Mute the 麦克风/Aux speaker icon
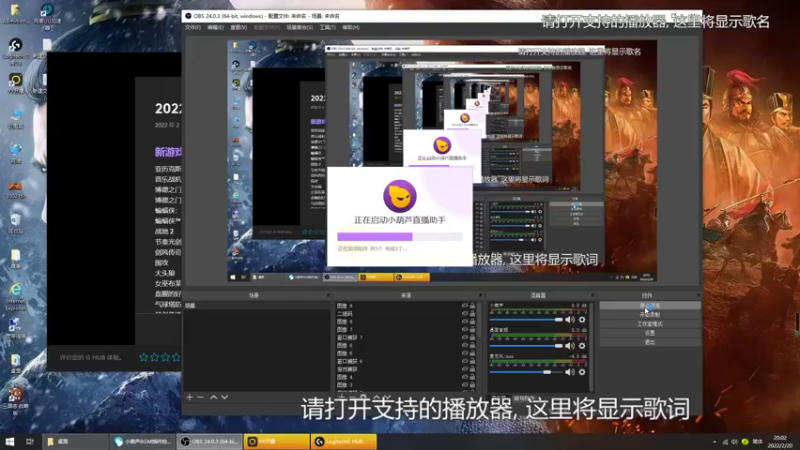 coord(570,372)
